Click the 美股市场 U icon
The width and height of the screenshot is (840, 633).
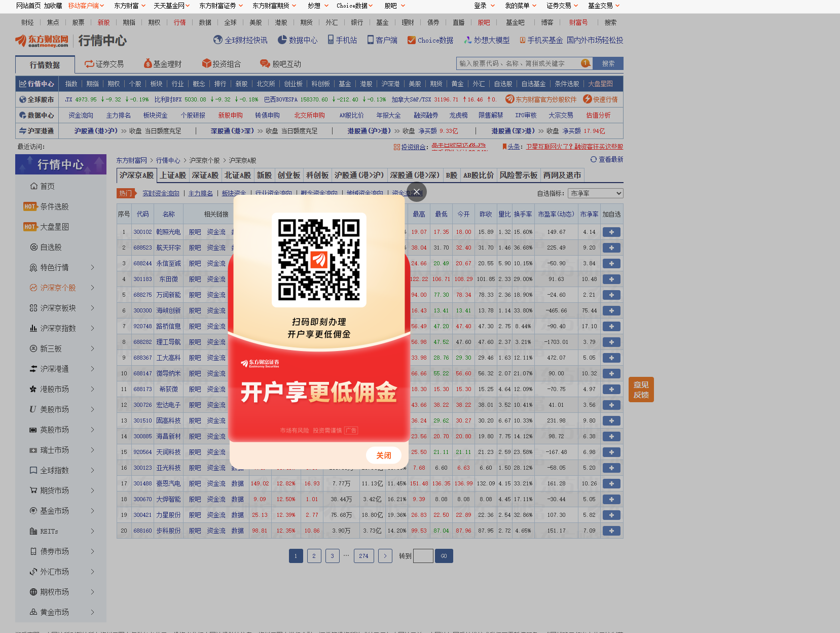click(x=33, y=409)
